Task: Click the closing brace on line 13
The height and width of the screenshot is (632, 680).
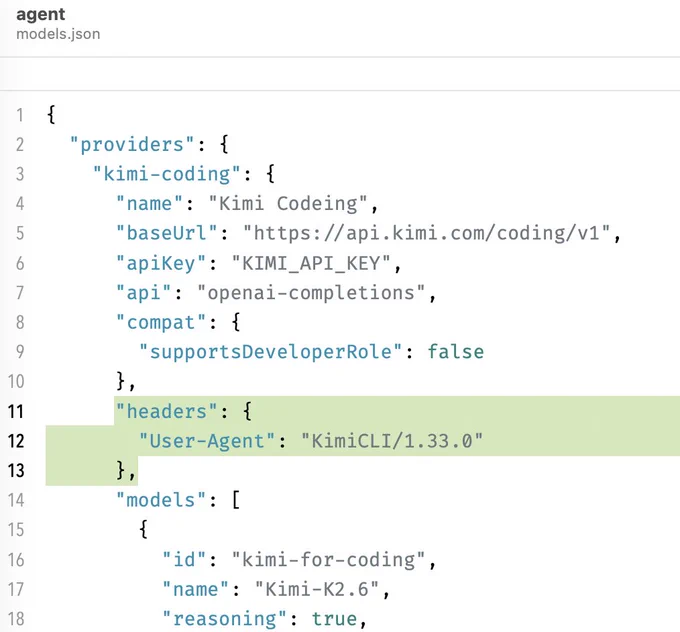Action: coord(121,471)
